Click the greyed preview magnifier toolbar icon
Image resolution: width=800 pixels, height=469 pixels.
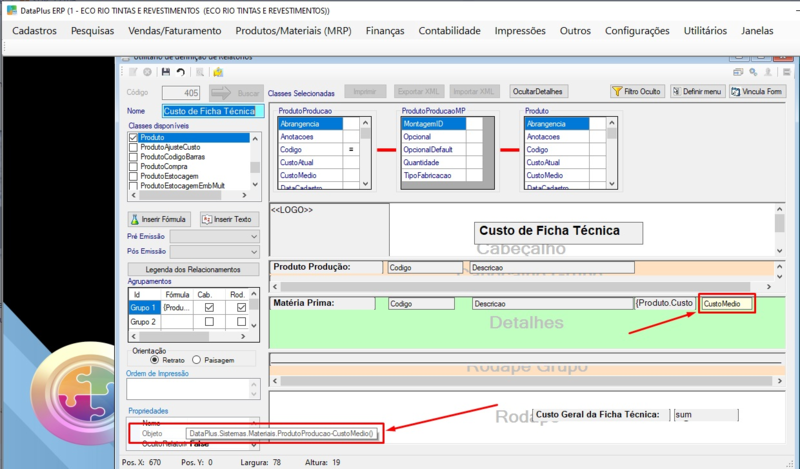point(200,72)
